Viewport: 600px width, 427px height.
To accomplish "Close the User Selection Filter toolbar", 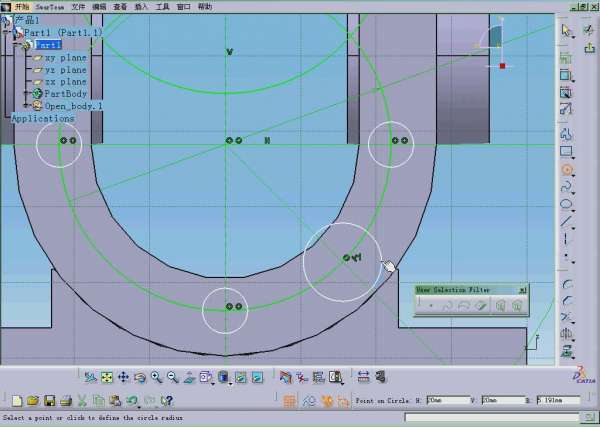I will coord(521,290).
